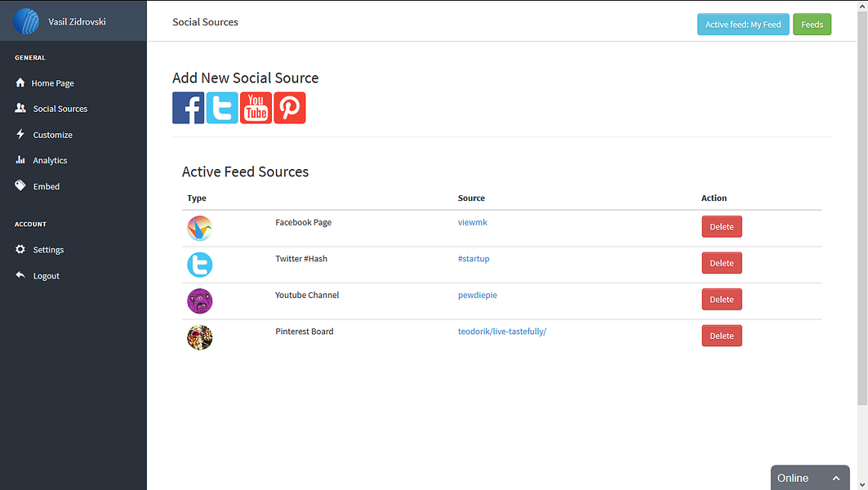
Task: Click the Source column header
Action: [x=471, y=198]
